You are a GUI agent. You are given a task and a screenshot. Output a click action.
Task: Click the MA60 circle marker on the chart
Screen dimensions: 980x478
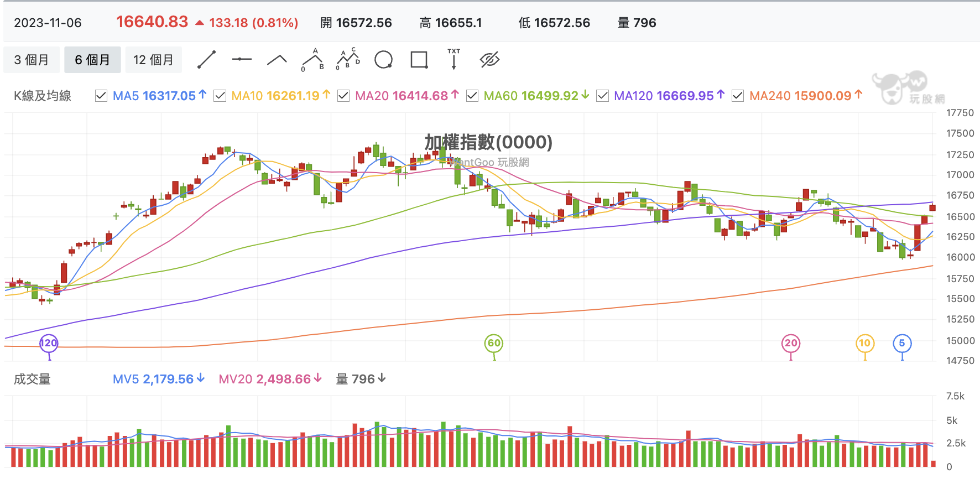click(494, 343)
